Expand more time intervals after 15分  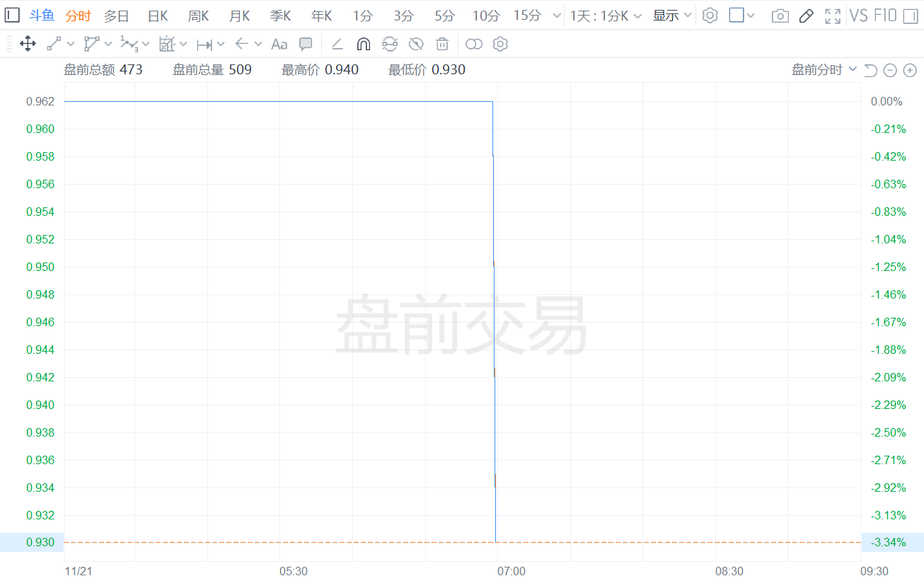[x=557, y=16]
